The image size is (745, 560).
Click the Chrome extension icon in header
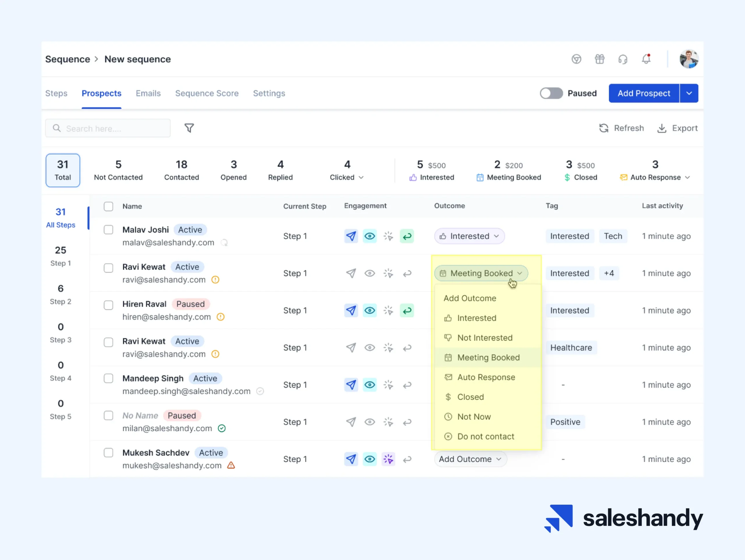(576, 59)
